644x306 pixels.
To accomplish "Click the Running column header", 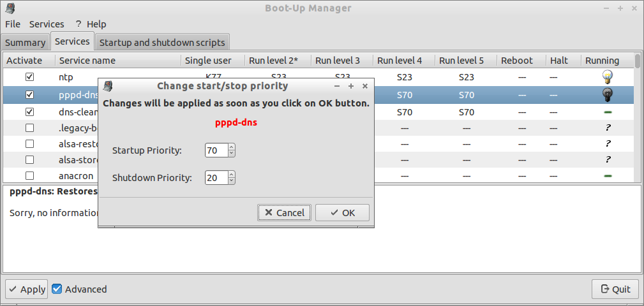I will (x=608, y=61).
